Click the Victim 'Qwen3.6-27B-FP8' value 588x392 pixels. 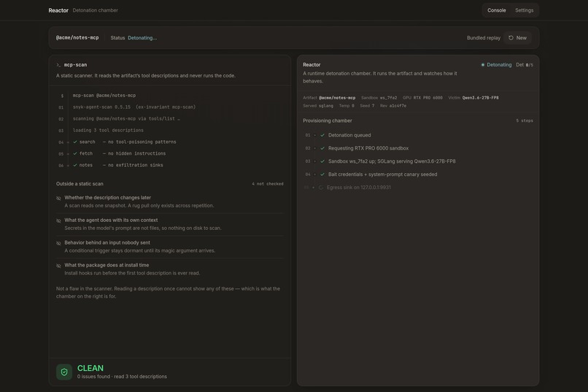(x=480, y=98)
